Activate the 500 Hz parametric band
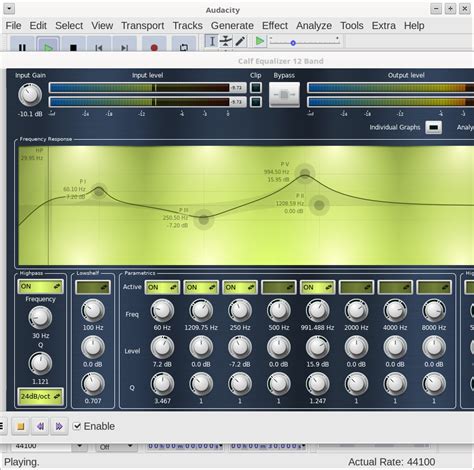Screen dimensions: 474x470 279,287
